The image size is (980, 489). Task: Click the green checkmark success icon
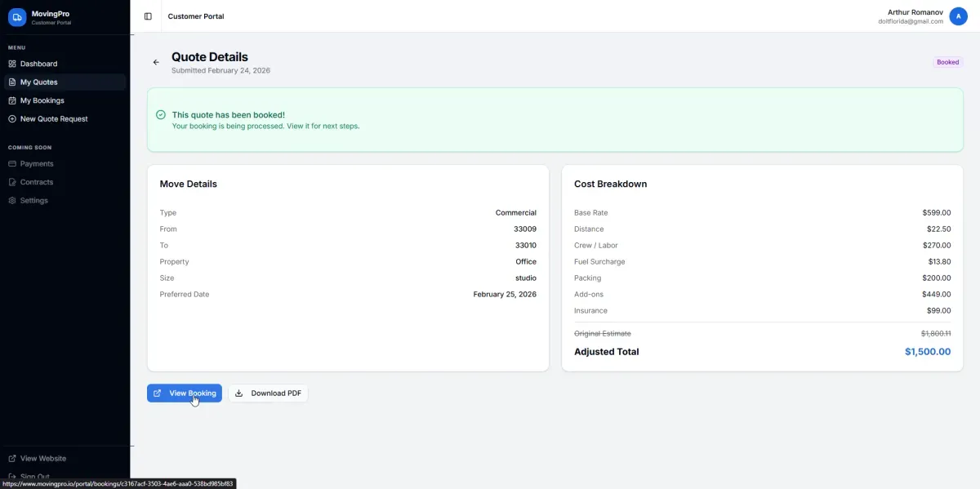(161, 115)
